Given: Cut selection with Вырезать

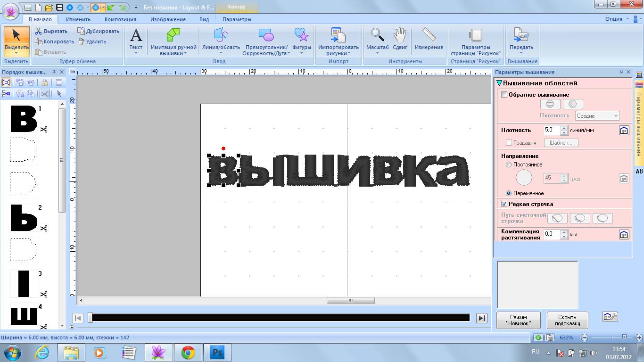Looking at the screenshot, I should pyautogui.click(x=51, y=31).
